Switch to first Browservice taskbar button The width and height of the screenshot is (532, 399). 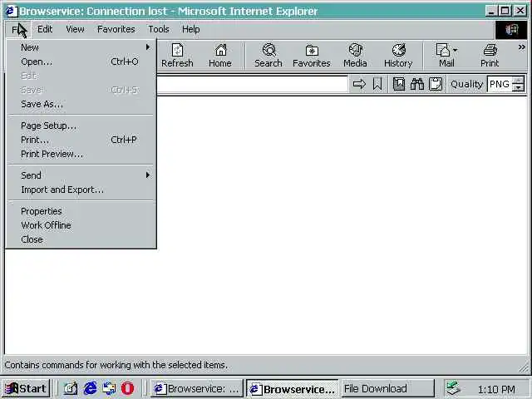click(197, 388)
